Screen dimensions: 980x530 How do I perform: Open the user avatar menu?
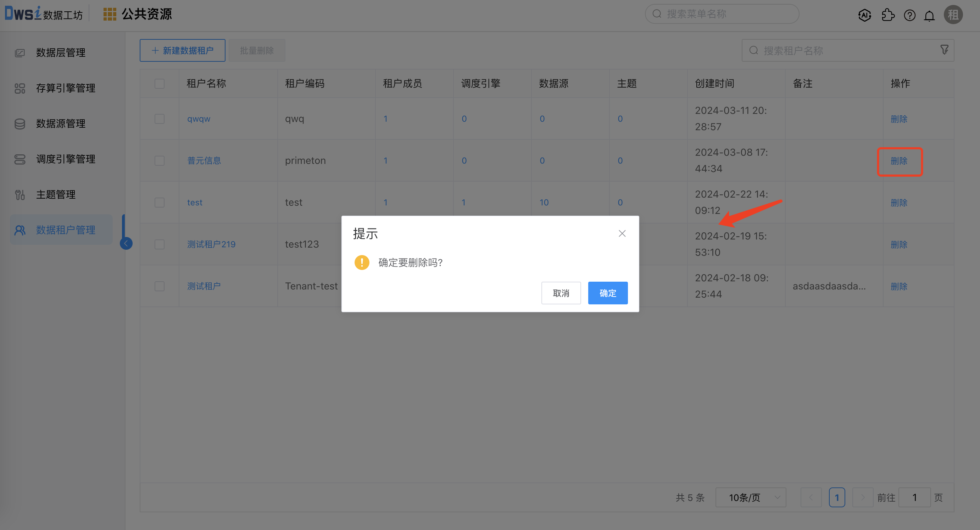click(953, 15)
